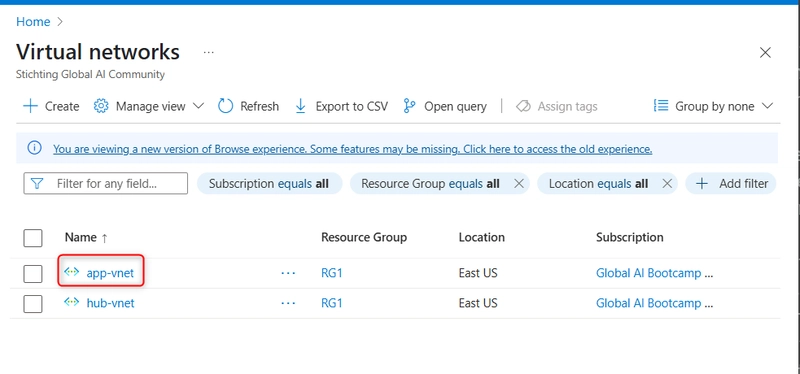The width and height of the screenshot is (800, 374).
Task: Click East US in app-vnet row
Action: (x=478, y=273)
